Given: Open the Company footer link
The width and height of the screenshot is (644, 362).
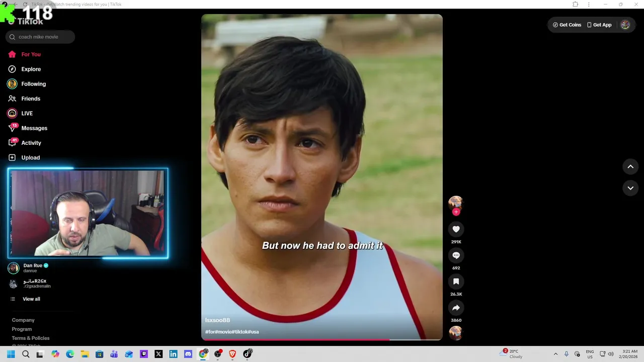Looking at the screenshot, I should (x=23, y=320).
